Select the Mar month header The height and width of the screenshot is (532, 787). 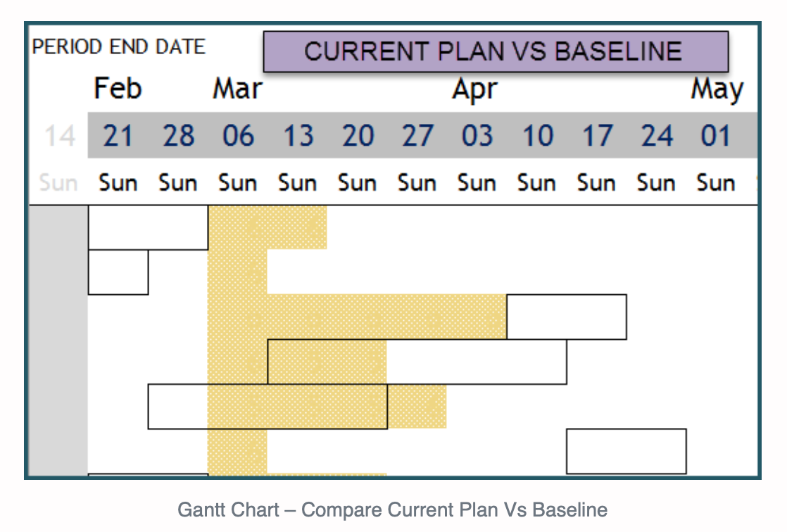[237, 89]
